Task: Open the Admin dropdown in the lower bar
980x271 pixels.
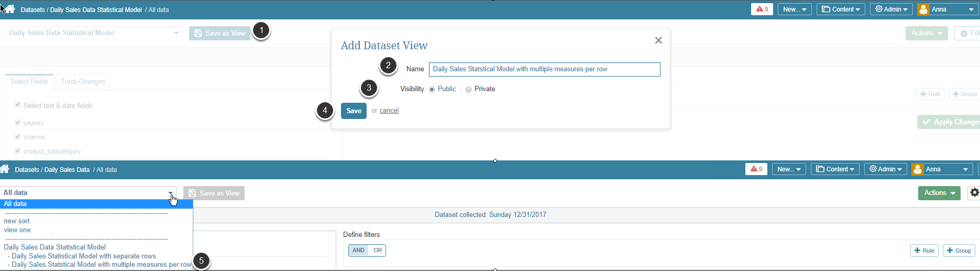Action: (x=886, y=169)
